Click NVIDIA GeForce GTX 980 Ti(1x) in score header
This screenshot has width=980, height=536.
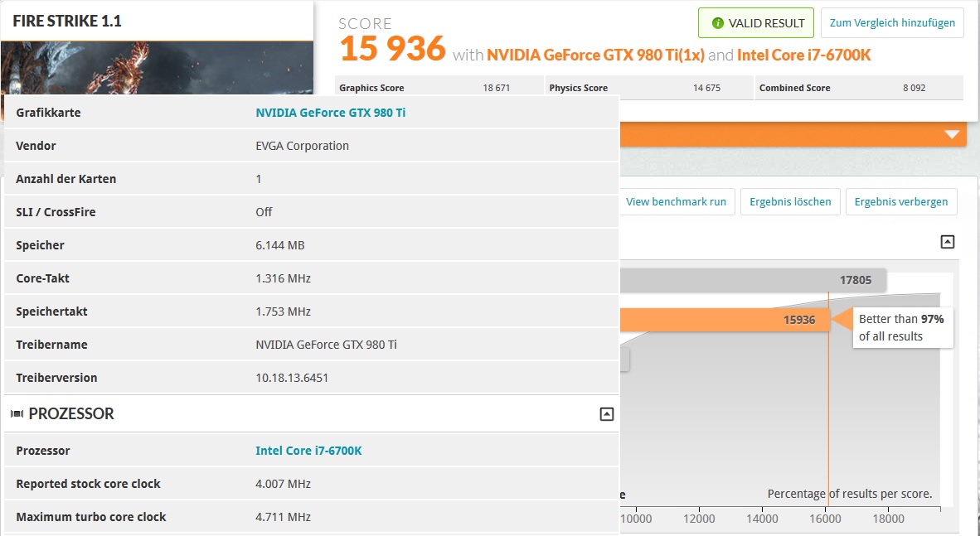(x=595, y=55)
